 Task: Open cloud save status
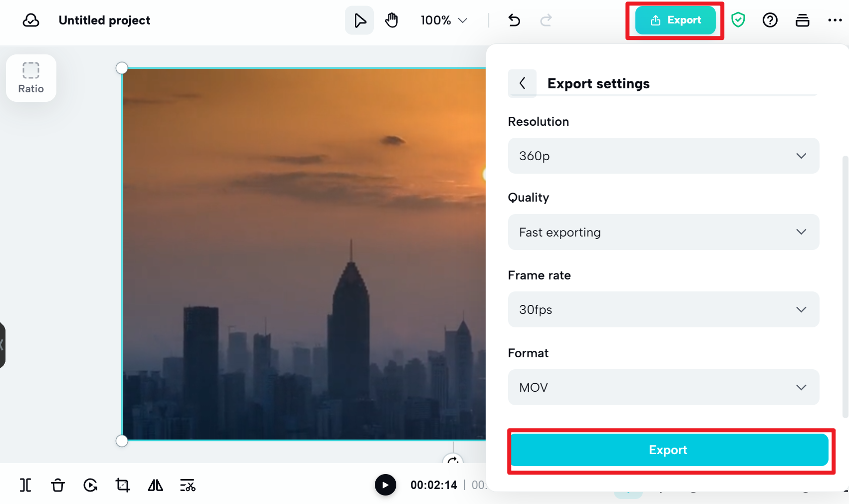(x=31, y=20)
